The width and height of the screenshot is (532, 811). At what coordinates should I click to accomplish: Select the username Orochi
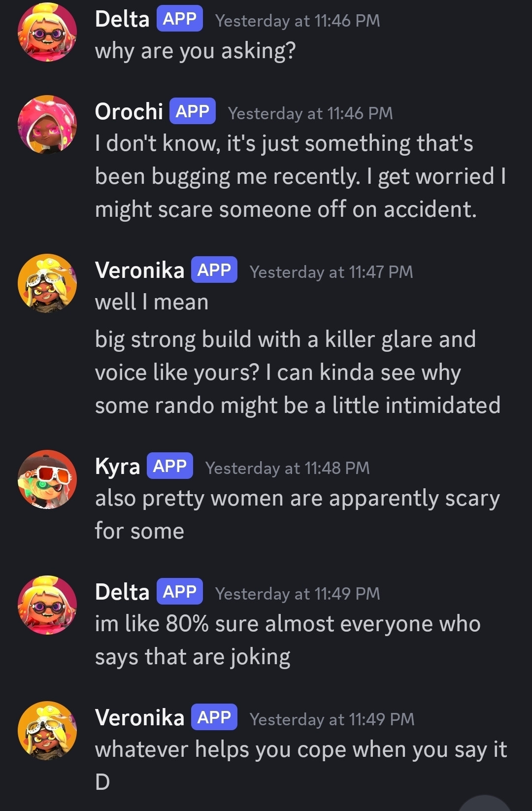pos(129,112)
